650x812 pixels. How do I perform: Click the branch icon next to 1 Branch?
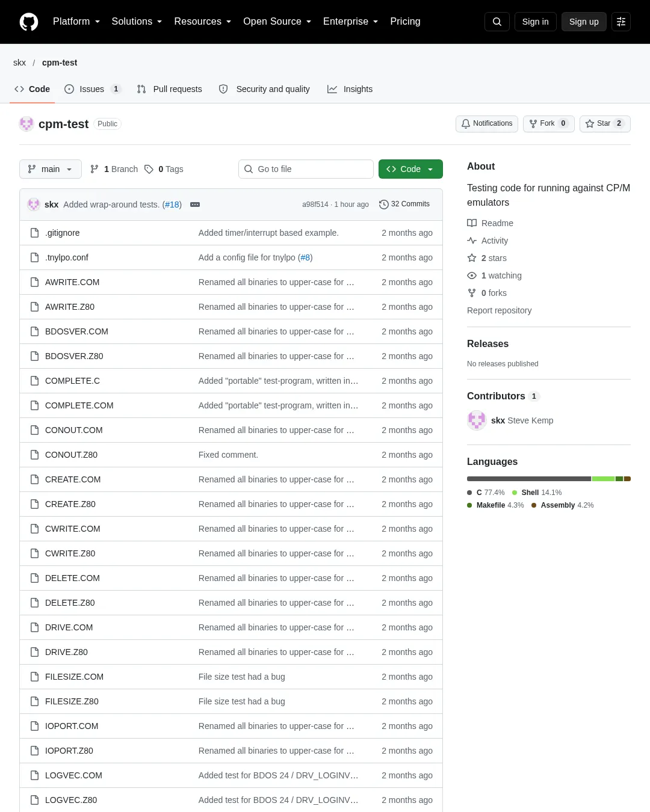(x=94, y=169)
